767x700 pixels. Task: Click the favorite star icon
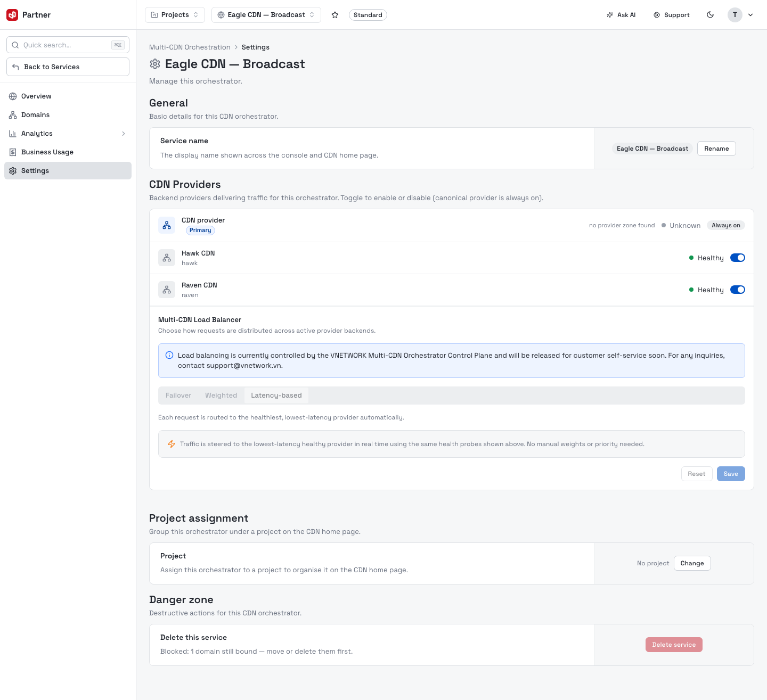click(335, 15)
